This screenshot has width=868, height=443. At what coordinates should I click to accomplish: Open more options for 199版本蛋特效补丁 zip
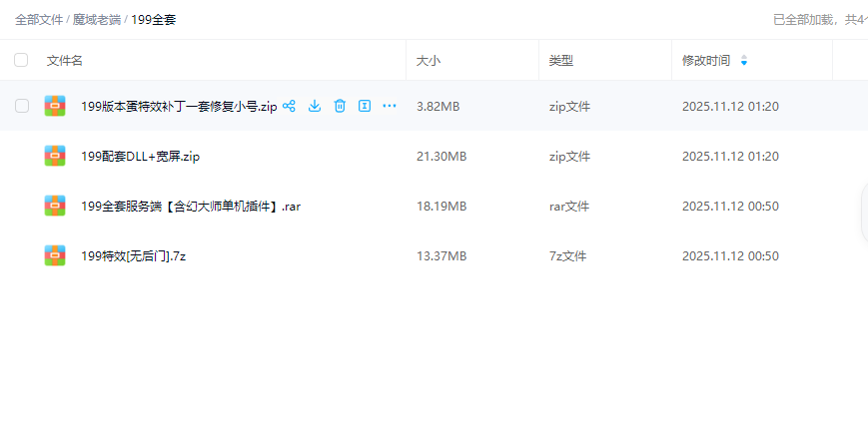(390, 106)
